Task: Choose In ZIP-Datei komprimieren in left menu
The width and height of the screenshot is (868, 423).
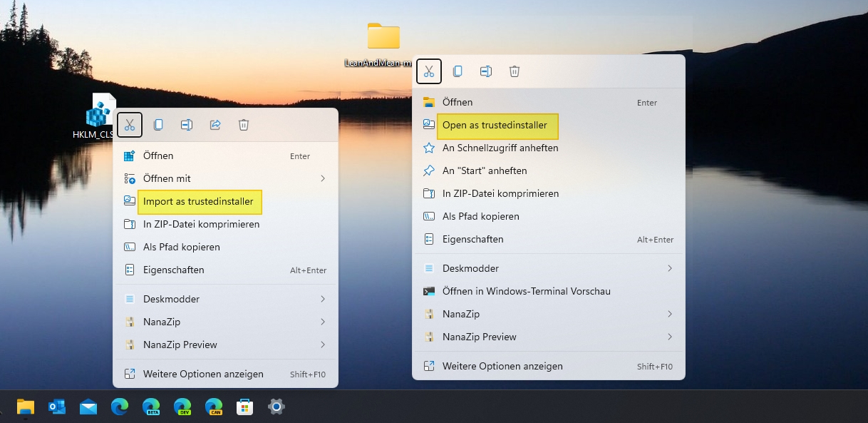Action: point(225,224)
